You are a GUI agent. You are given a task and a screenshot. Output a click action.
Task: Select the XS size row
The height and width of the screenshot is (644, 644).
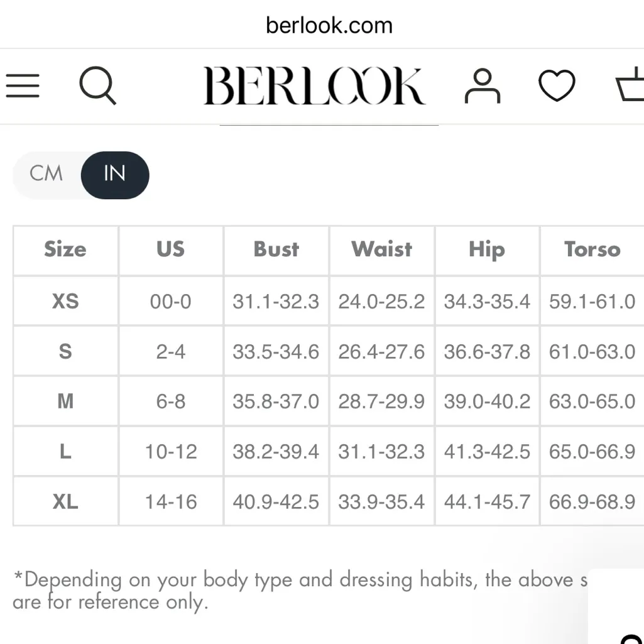[65, 301]
